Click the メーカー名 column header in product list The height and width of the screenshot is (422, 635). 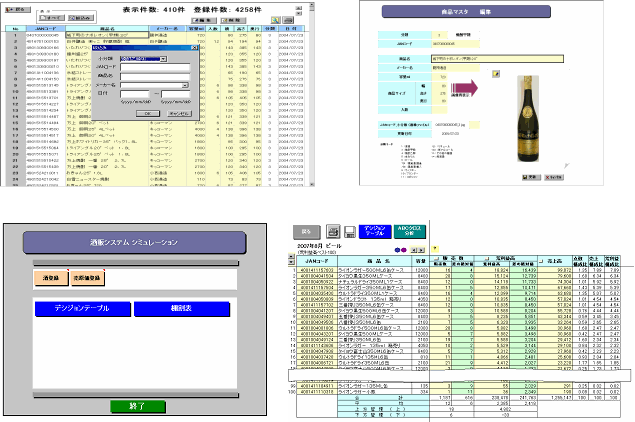coord(168,29)
